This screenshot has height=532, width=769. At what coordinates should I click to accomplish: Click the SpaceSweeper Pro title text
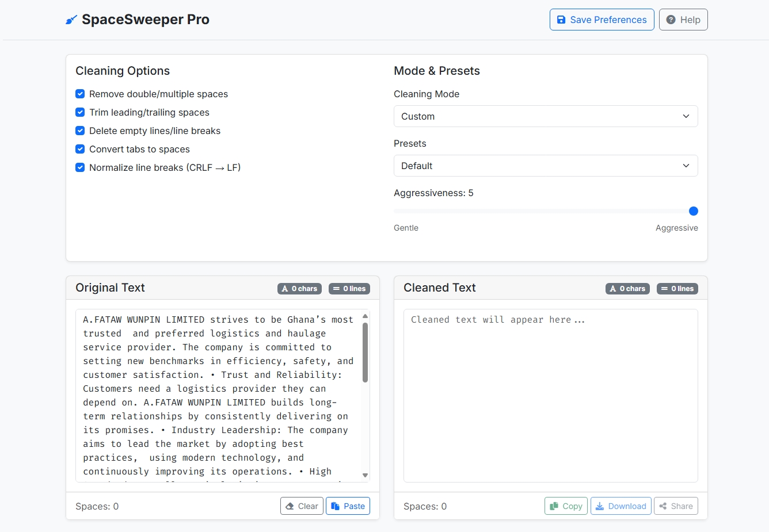[x=146, y=20]
